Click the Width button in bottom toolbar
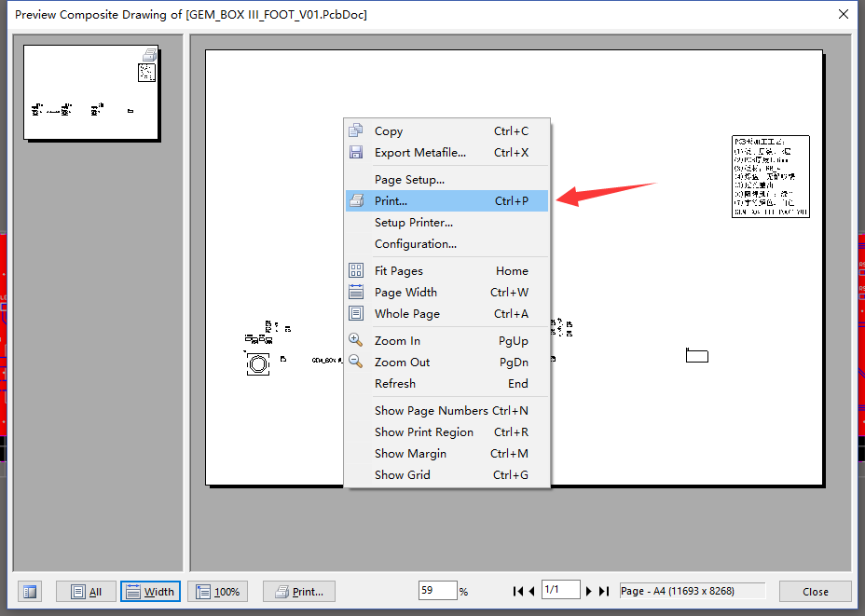The width and height of the screenshot is (865, 616). [151, 592]
